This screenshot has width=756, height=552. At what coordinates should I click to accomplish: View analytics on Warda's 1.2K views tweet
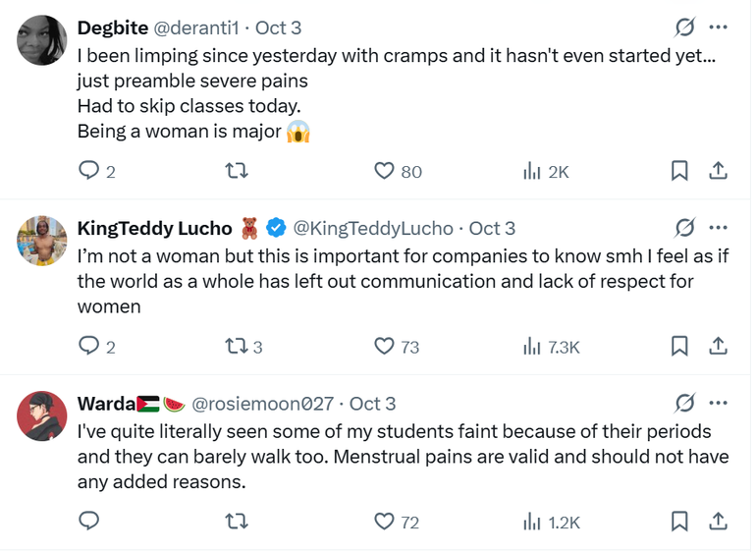533,522
